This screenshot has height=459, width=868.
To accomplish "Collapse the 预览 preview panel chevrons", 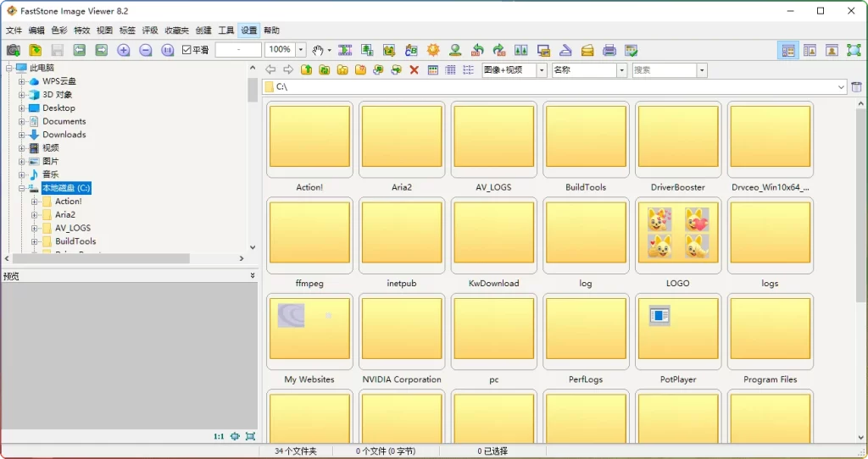I will (x=253, y=275).
